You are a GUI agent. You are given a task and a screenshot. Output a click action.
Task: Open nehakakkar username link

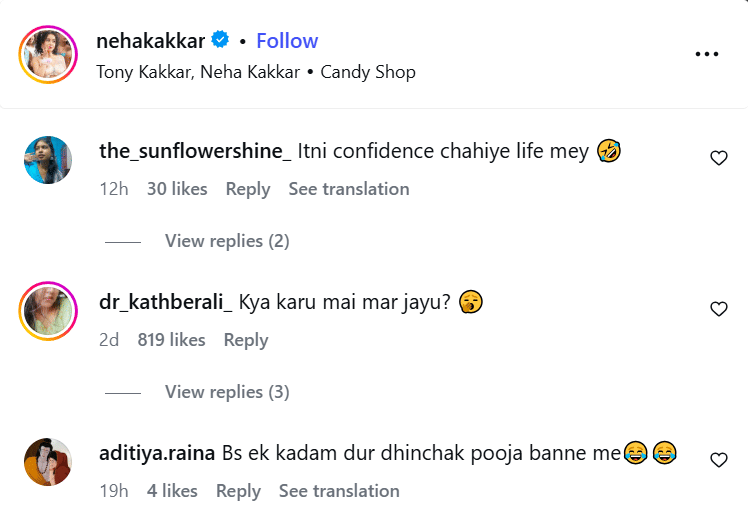coord(151,41)
